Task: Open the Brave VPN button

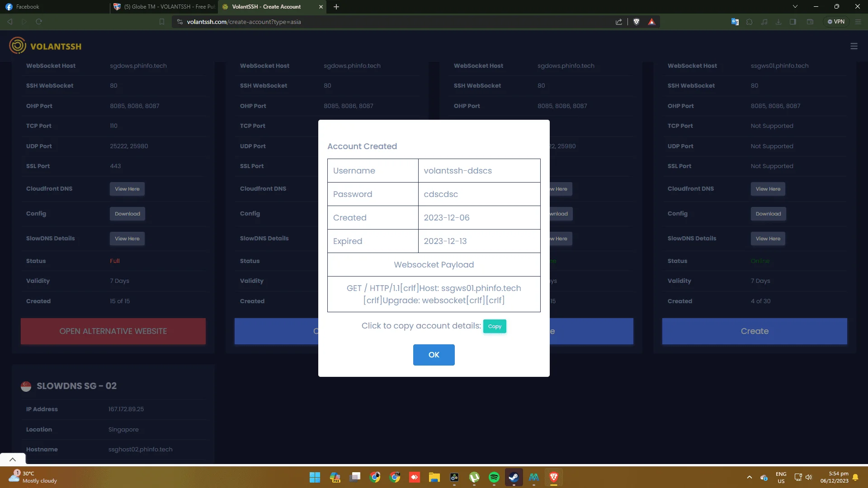Action: [x=836, y=22]
